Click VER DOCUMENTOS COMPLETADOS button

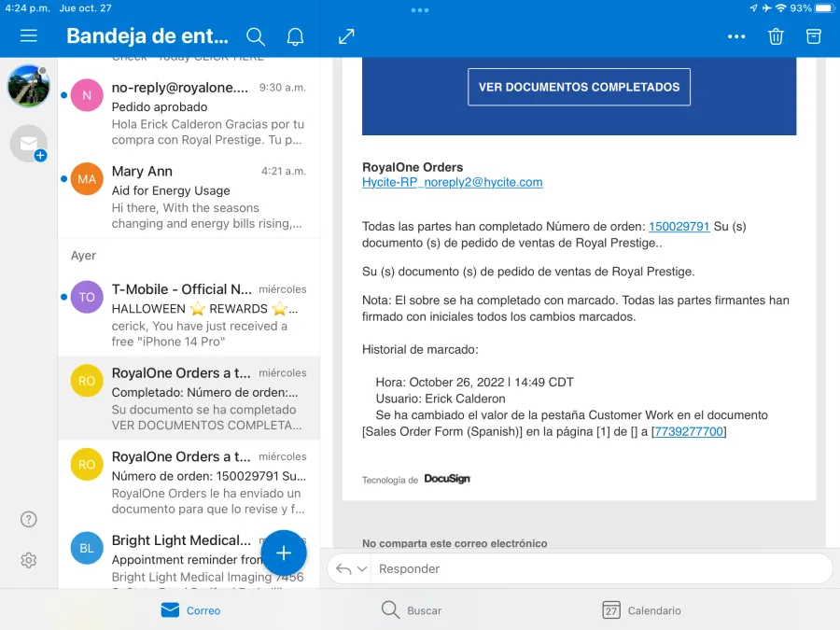(x=579, y=87)
